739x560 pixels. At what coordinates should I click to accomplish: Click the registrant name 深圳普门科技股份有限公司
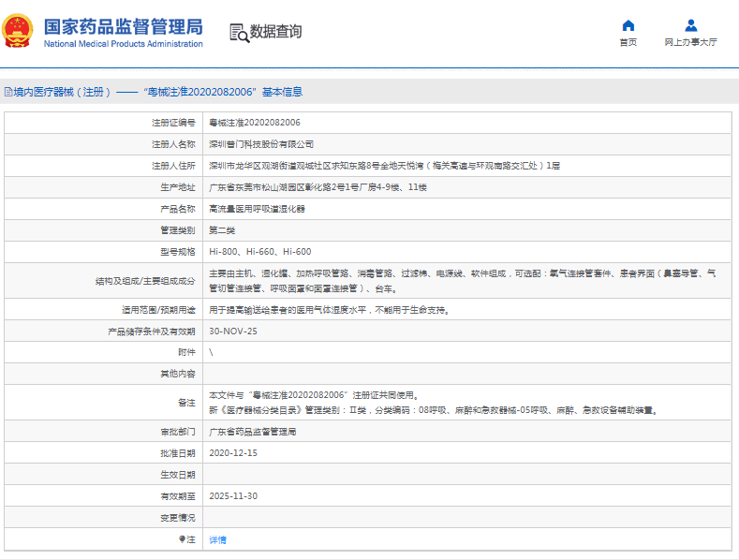[260, 144]
